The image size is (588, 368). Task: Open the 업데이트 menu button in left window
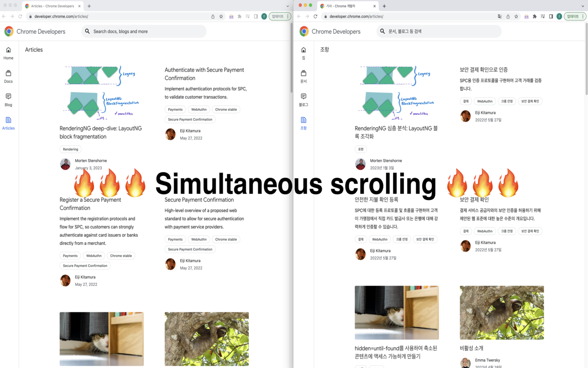click(x=280, y=16)
